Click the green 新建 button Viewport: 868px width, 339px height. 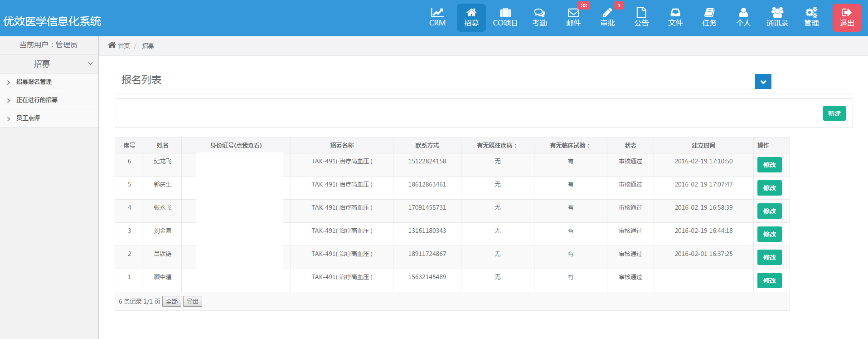tap(834, 113)
